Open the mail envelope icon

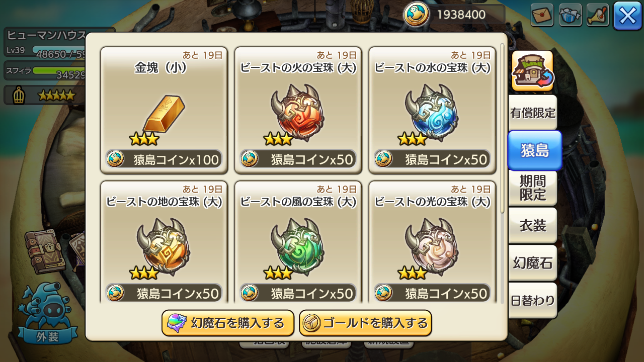(542, 15)
